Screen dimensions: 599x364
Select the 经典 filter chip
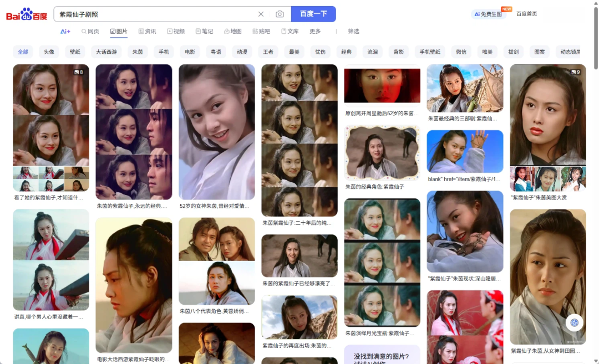[x=347, y=52]
